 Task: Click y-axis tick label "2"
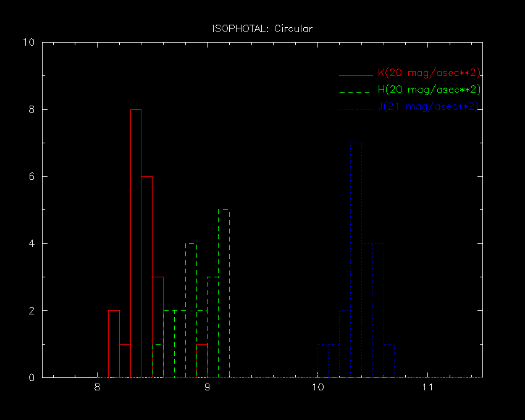pos(31,311)
